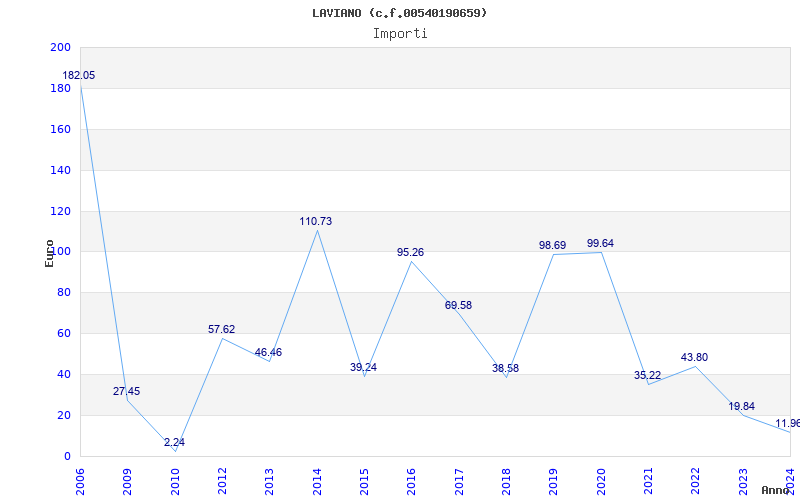The image size is (800, 500).
Task: Click the 2014 year label
Action: (317, 482)
